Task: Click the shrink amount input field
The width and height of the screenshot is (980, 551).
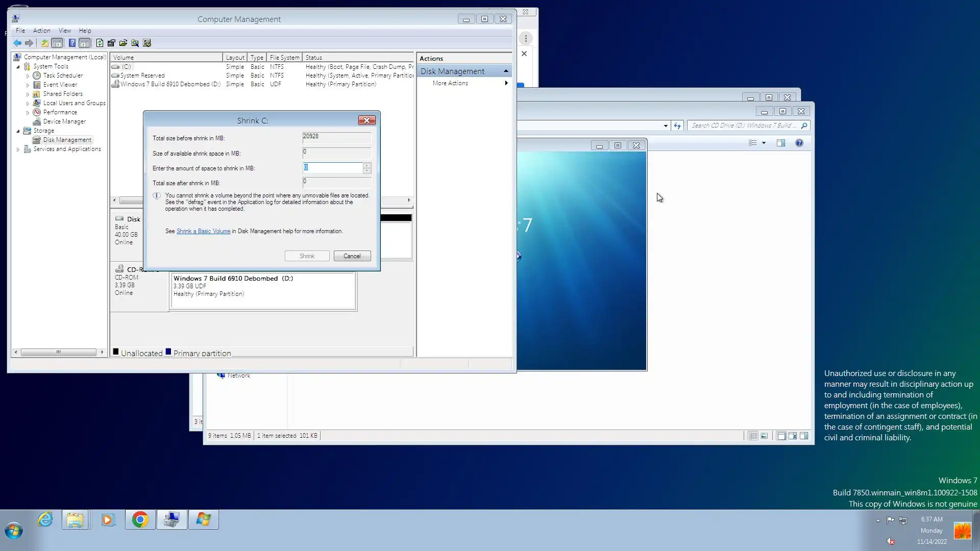Action: pos(332,168)
